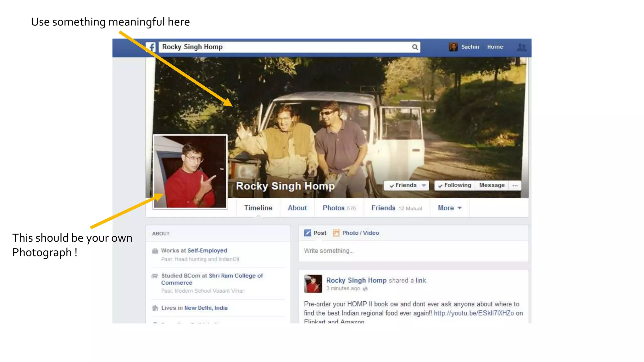The image size is (644, 362).
Task: Click the Facebook logo icon
Action: 151,47
